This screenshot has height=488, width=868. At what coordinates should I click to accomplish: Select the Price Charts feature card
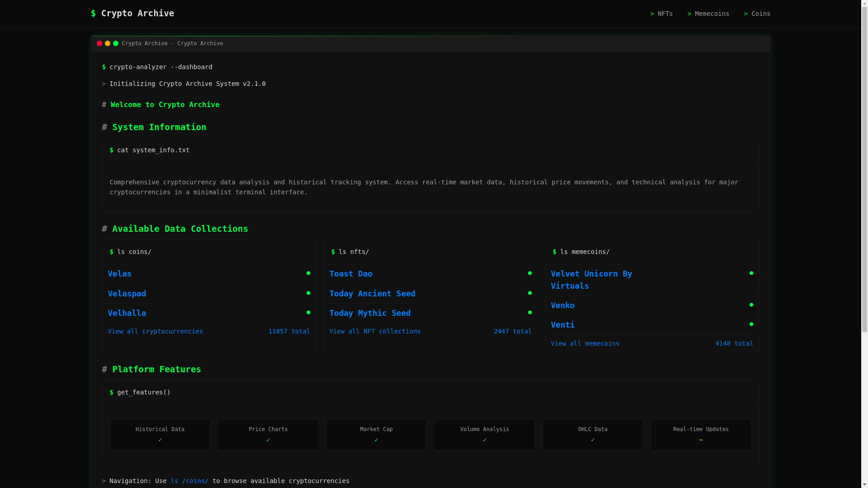point(268,435)
